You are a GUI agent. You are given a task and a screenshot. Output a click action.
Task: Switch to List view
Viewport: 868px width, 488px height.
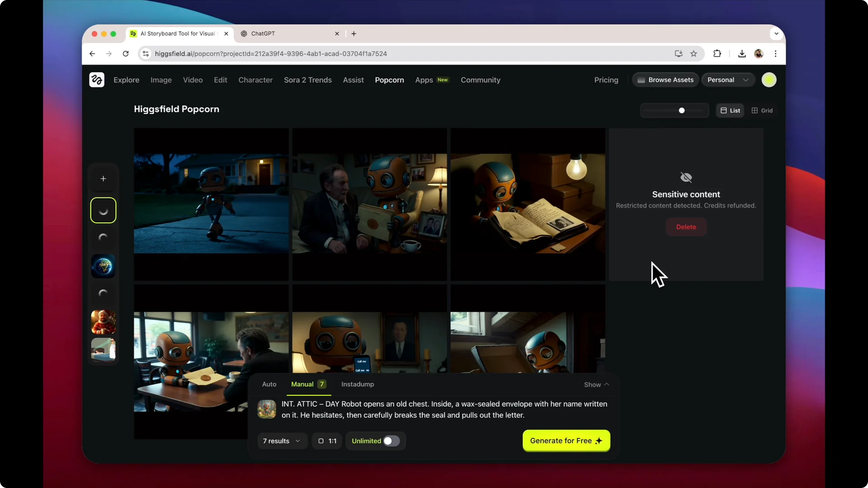coord(729,110)
